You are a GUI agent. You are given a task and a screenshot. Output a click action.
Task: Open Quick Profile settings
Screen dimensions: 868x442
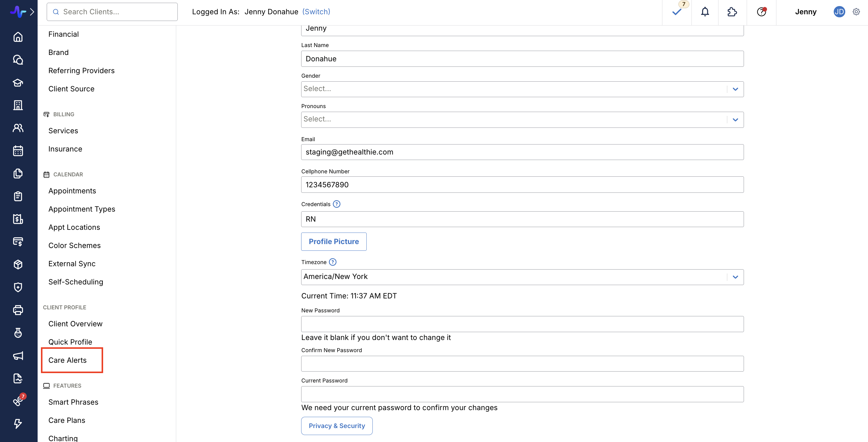70,342
